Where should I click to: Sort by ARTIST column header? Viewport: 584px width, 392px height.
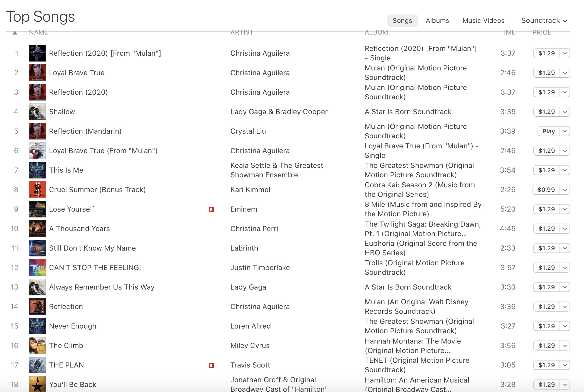[x=242, y=32]
